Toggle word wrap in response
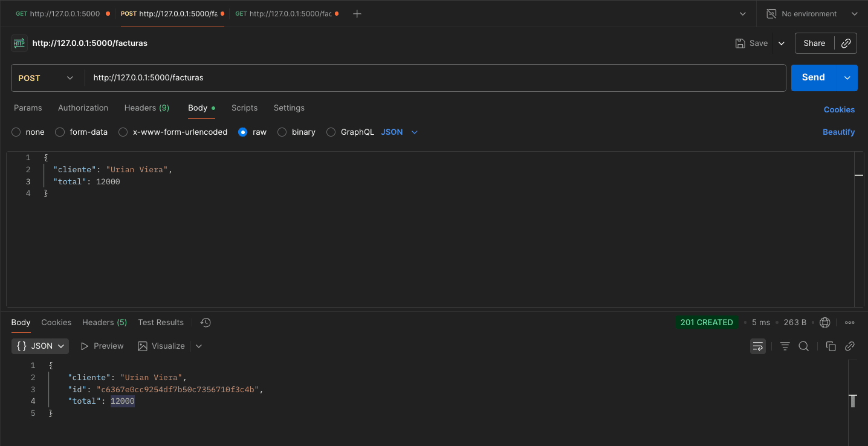Screen dimensions: 868x446 [x=758, y=346]
